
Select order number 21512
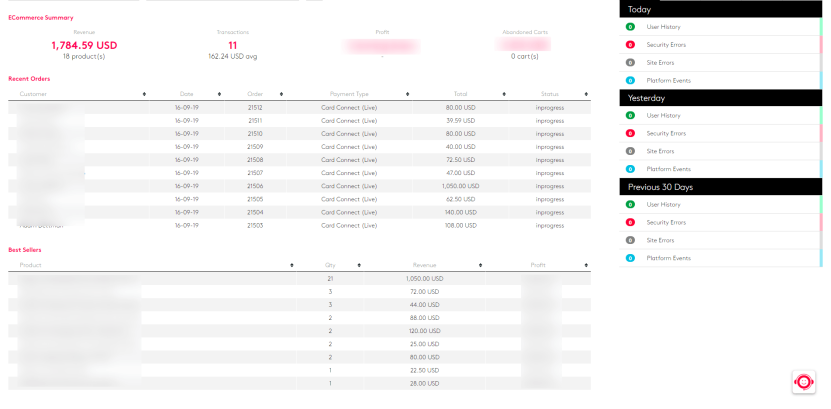[255, 108]
